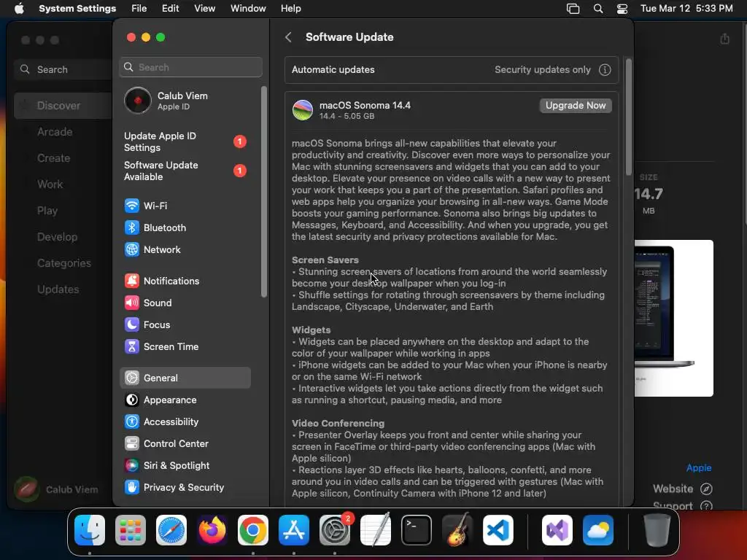Open Calub Viem Apple ID profile
Screen dimensions: 747x560
pyautogui.click(x=185, y=101)
